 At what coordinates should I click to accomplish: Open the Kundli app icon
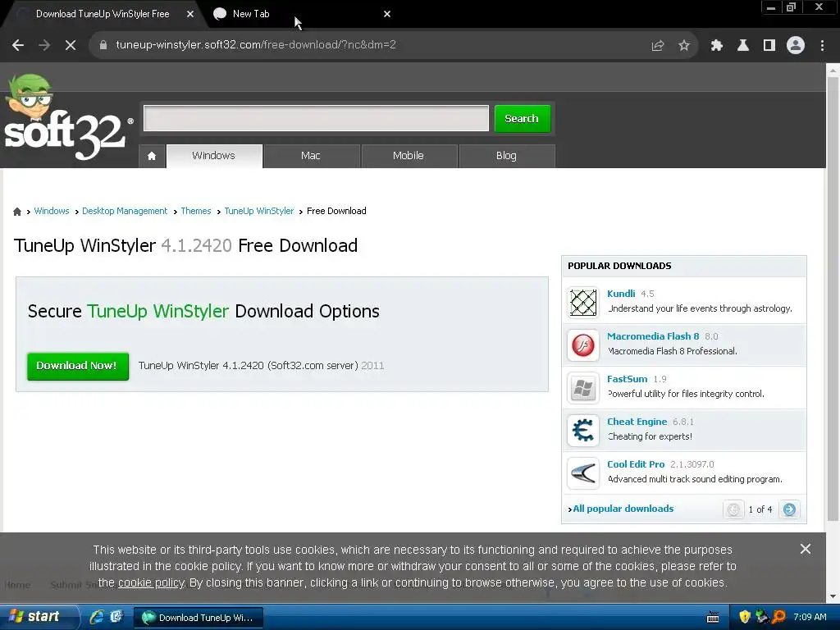[583, 302]
